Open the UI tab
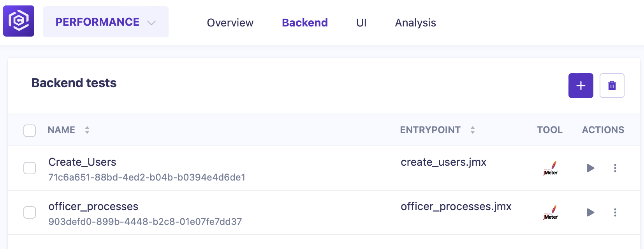644x249 pixels. pyautogui.click(x=361, y=23)
